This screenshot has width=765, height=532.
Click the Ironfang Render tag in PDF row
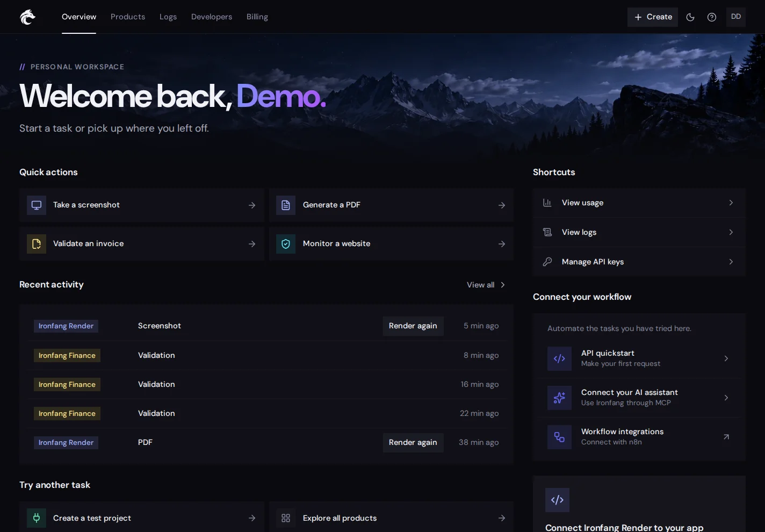pos(66,443)
